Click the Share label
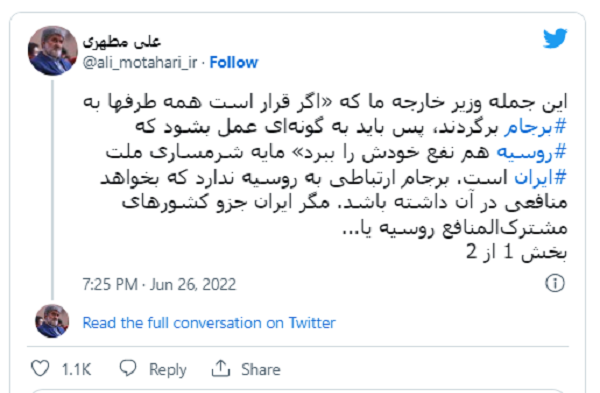The width and height of the screenshot is (600, 393). point(261,369)
